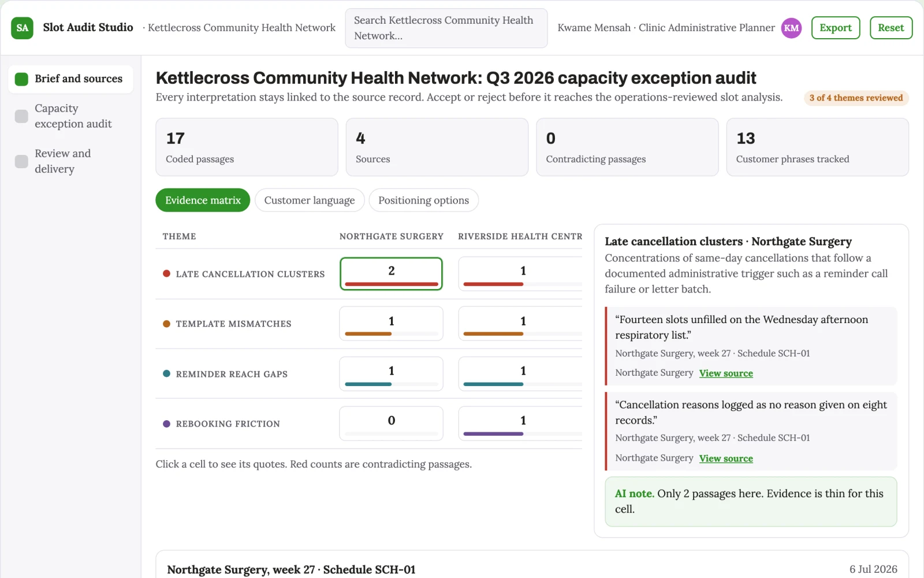Select Rebooking friction Northgate Surgery zero cell
The image size is (924, 578).
tap(391, 423)
